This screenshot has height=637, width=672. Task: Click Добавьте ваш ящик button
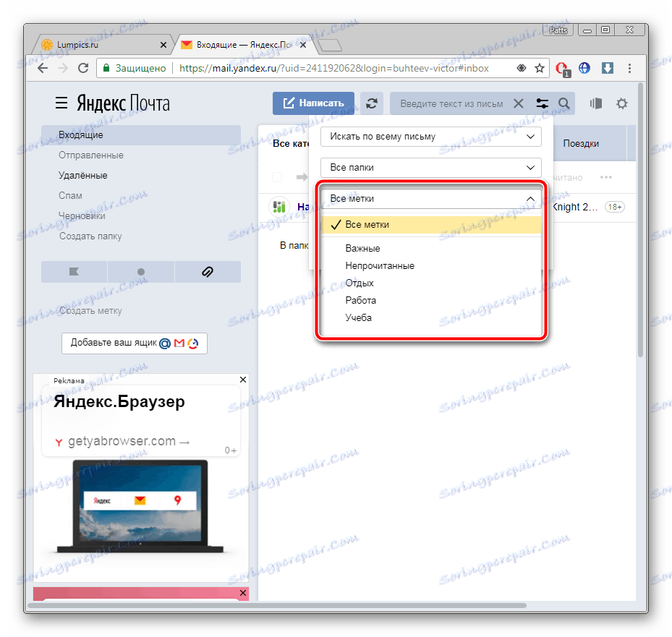pyautogui.click(x=135, y=343)
